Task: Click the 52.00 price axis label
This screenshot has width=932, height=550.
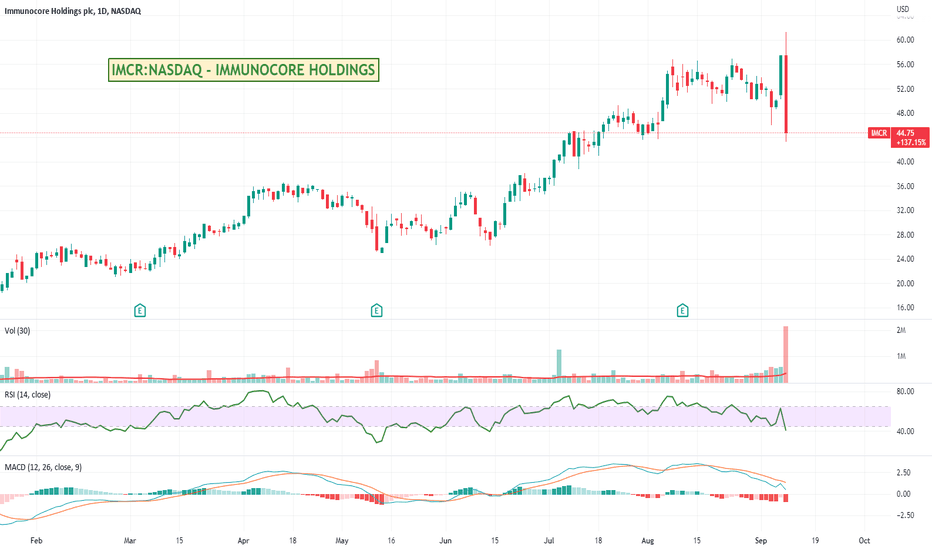Action: [905, 89]
